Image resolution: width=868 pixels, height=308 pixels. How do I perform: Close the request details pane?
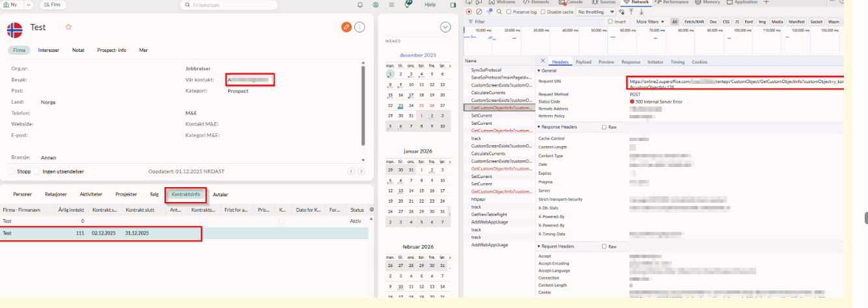coord(543,62)
